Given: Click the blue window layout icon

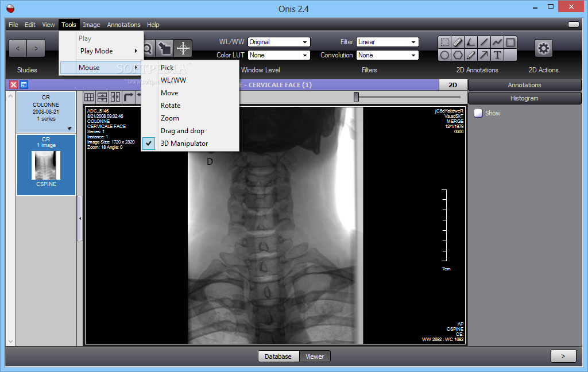Looking at the screenshot, I should point(24,85).
